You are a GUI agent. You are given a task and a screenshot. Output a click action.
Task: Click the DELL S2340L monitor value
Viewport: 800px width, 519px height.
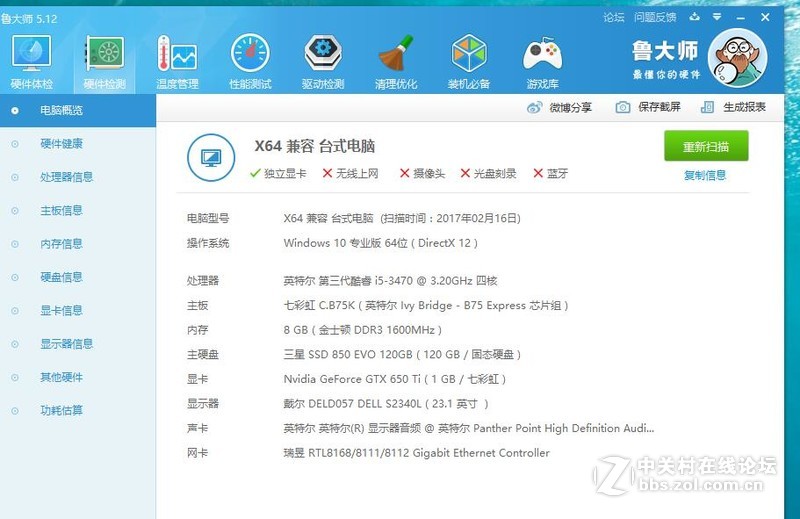[386, 404]
